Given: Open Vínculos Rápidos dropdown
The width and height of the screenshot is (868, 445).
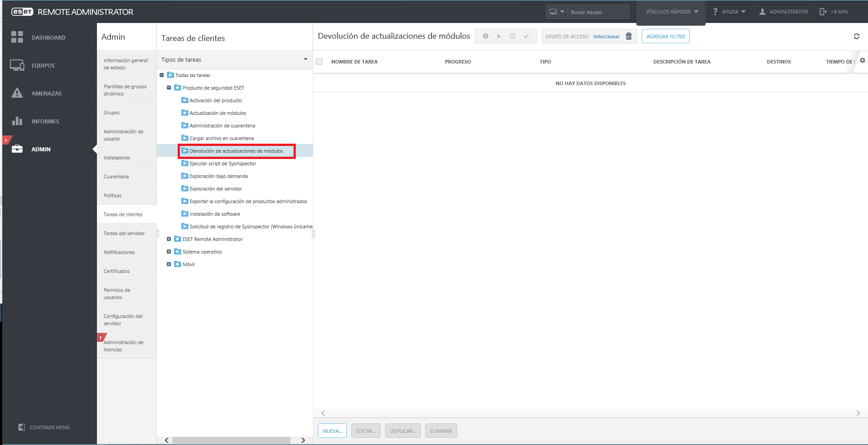Looking at the screenshot, I should [x=671, y=12].
